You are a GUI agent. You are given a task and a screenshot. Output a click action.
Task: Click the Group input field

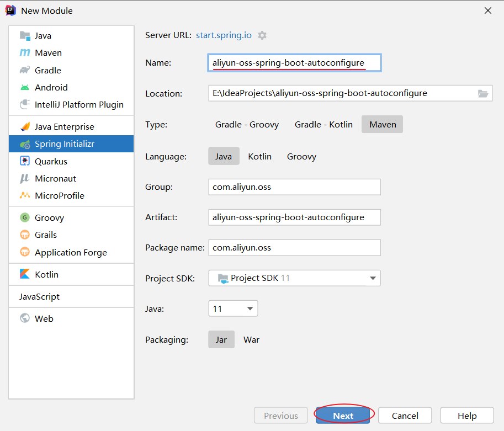[x=294, y=187]
